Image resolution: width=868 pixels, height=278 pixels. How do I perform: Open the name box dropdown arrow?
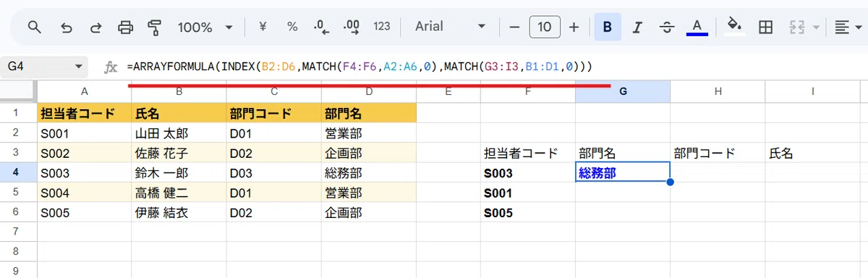[80, 67]
